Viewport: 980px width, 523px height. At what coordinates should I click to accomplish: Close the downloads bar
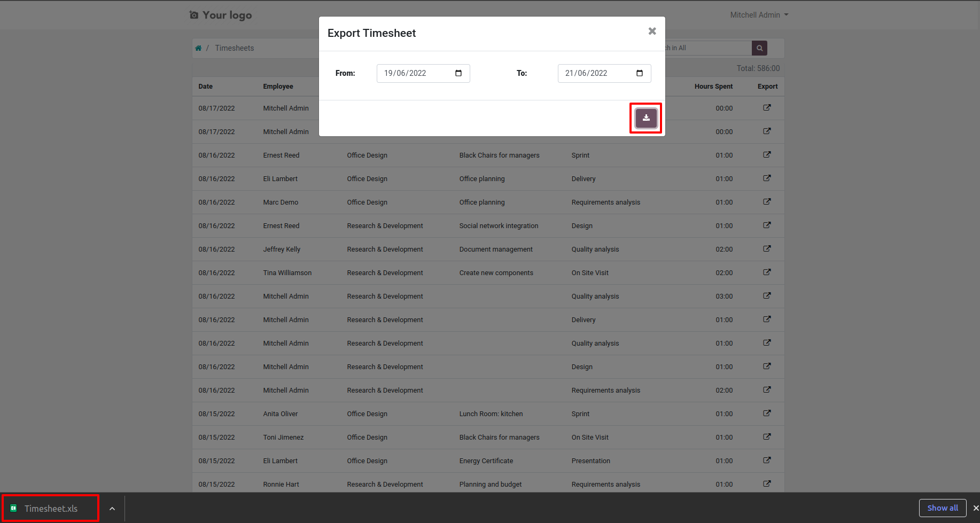(976, 508)
